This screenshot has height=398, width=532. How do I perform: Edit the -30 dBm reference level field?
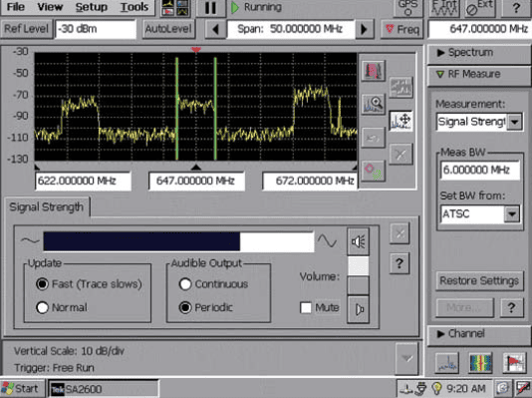[x=96, y=29]
